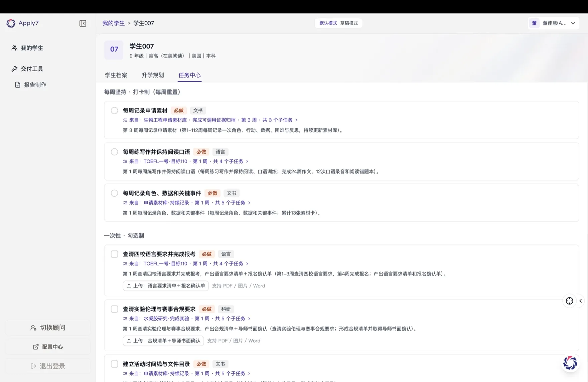The width and height of the screenshot is (588, 382).
Task: Click the 我的学生 people icon in sidebar
Action: (x=14, y=48)
